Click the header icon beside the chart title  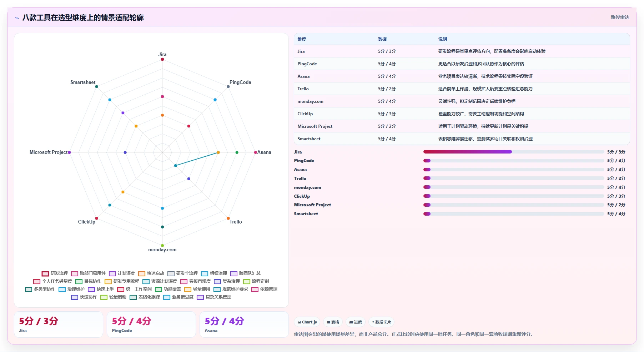pos(17,18)
